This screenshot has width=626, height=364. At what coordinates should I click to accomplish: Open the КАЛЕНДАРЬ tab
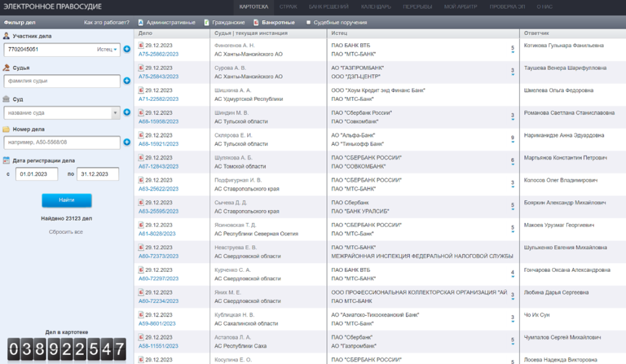tap(376, 7)
